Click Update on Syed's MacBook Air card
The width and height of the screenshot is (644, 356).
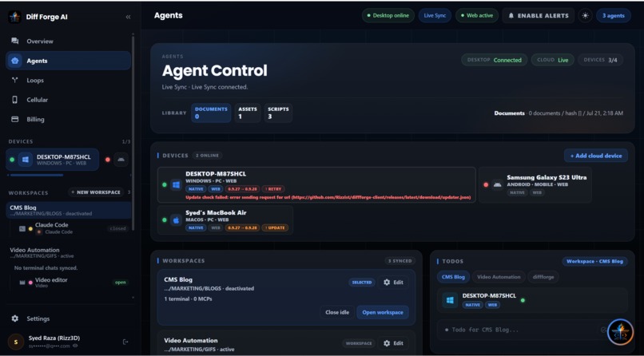[x=275, y=227]
